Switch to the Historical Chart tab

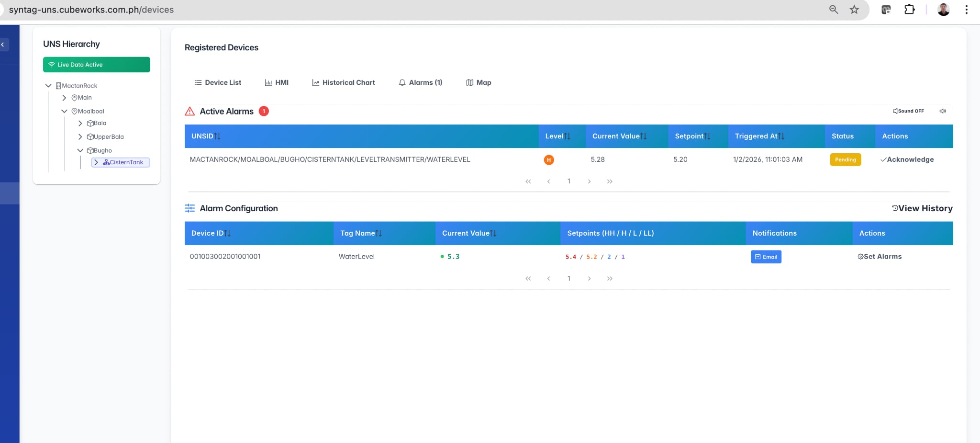[x=343, y=83]
